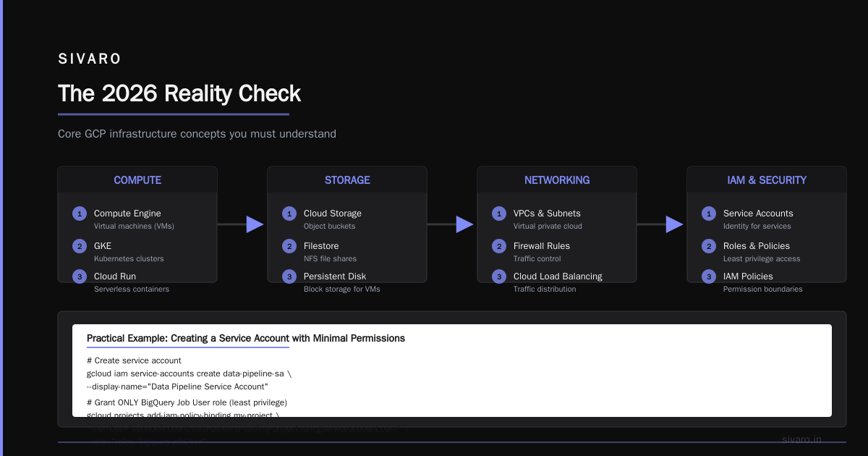Click the Cloud Storage item
Viewport: 868px width, 456px height.
[333, 214]
